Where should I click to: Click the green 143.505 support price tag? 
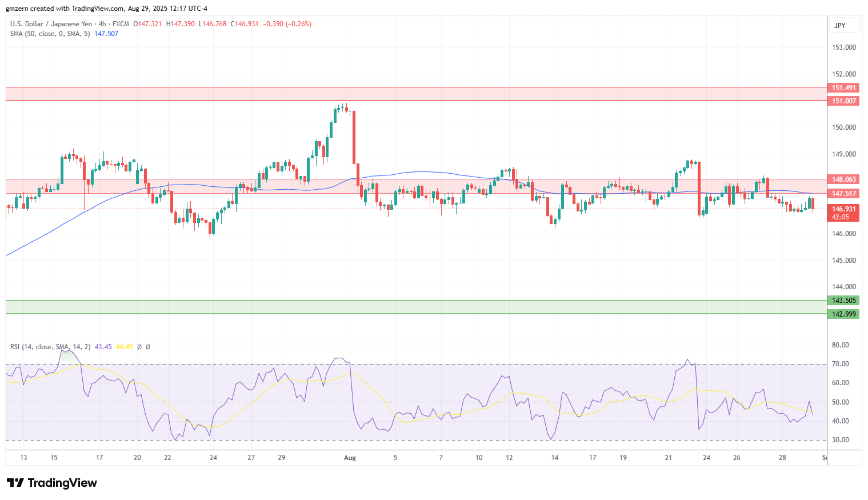click(843, 301)
